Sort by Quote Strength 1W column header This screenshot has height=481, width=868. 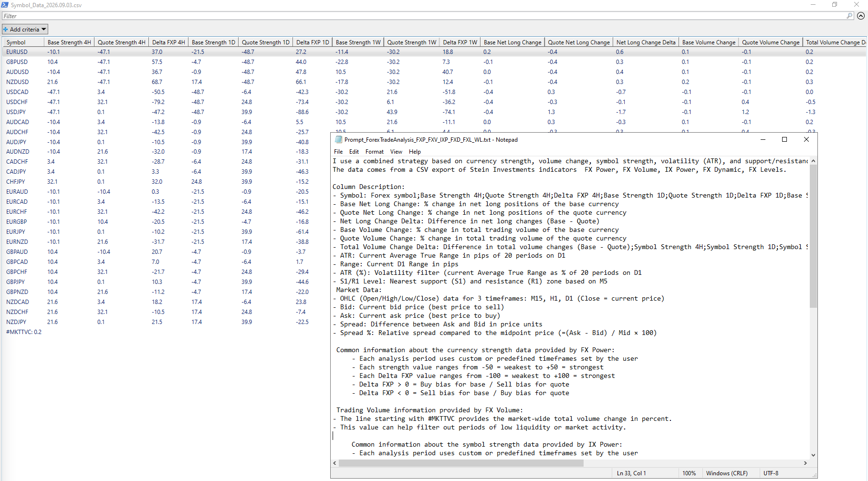point(412,42)
